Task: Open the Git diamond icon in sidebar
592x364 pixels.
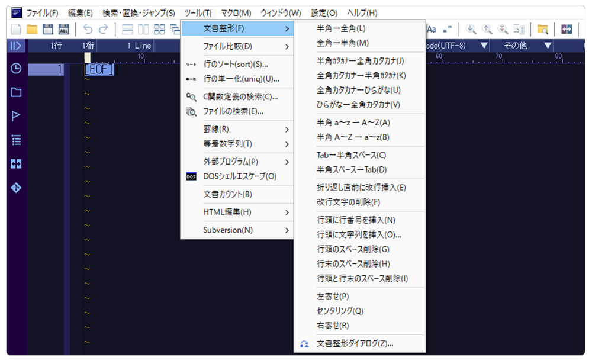Action: [16, 188]
